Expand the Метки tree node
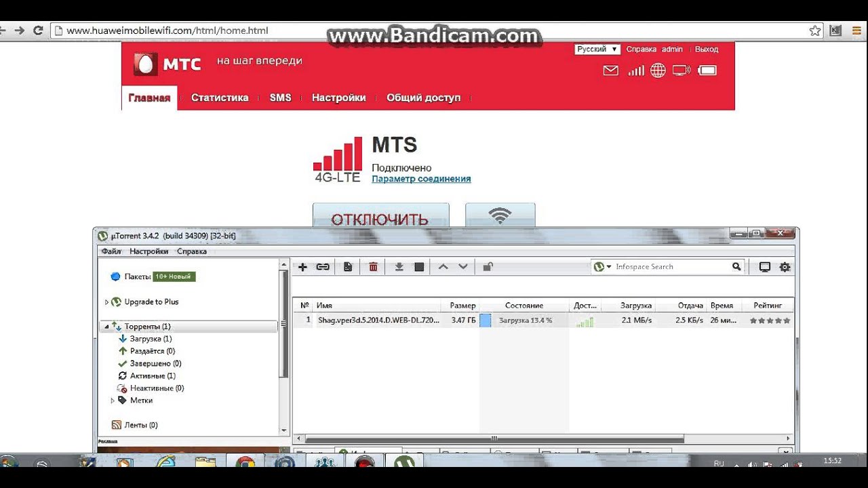Image resolution: width=868 pixels, height=488 pixels. (113, 401)
